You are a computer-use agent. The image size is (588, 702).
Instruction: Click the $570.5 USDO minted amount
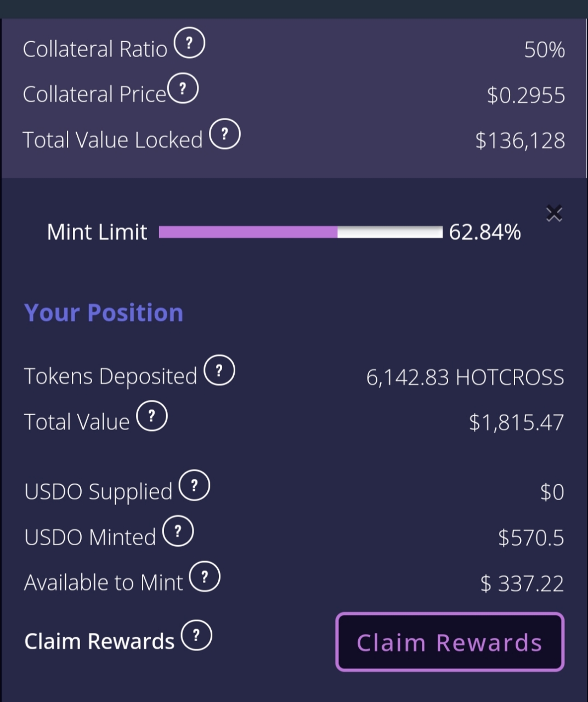tap(531, 537)
